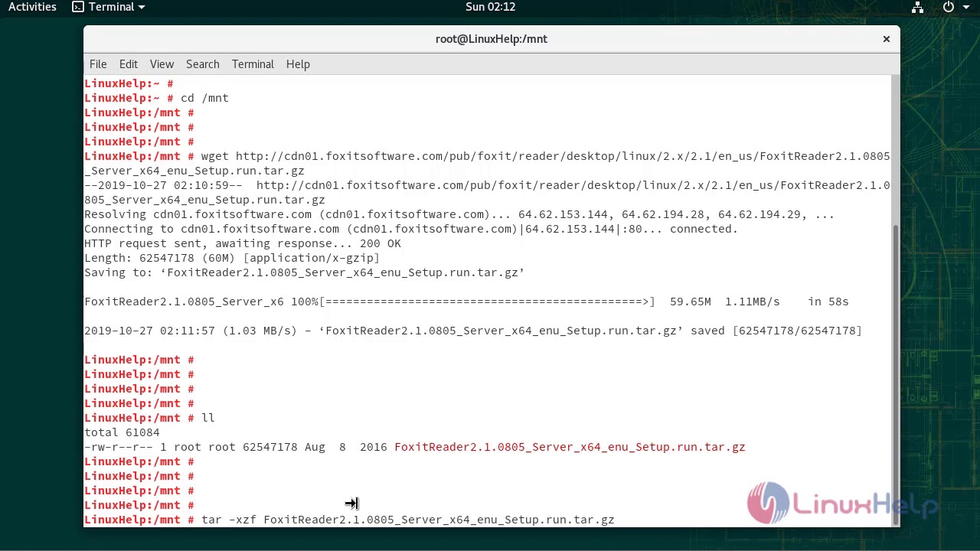
Task: Click the network status icon in top bar
Action: click(x=917, y=7)
